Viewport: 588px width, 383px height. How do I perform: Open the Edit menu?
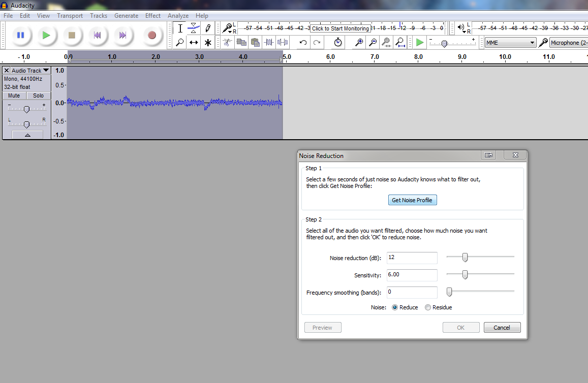click(25, 16)
